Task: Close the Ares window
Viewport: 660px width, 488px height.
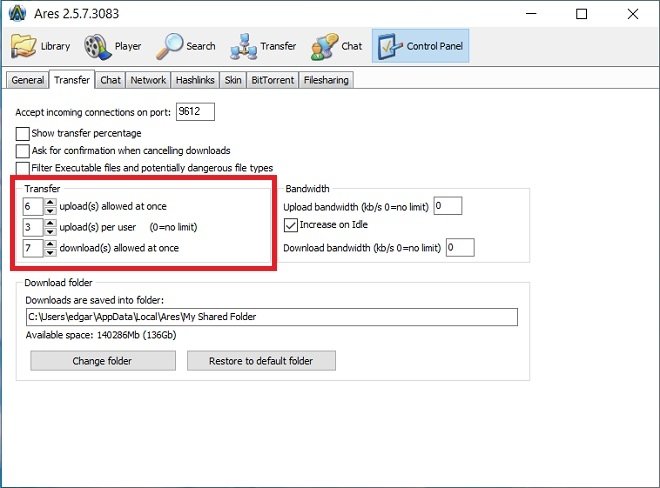Action: [633, 14]
